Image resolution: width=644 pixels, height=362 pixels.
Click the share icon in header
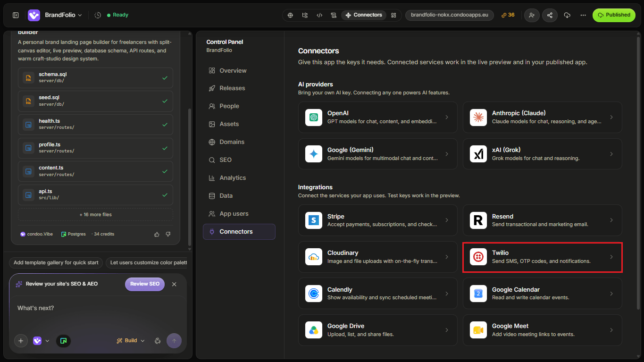(x=550, y=15)
